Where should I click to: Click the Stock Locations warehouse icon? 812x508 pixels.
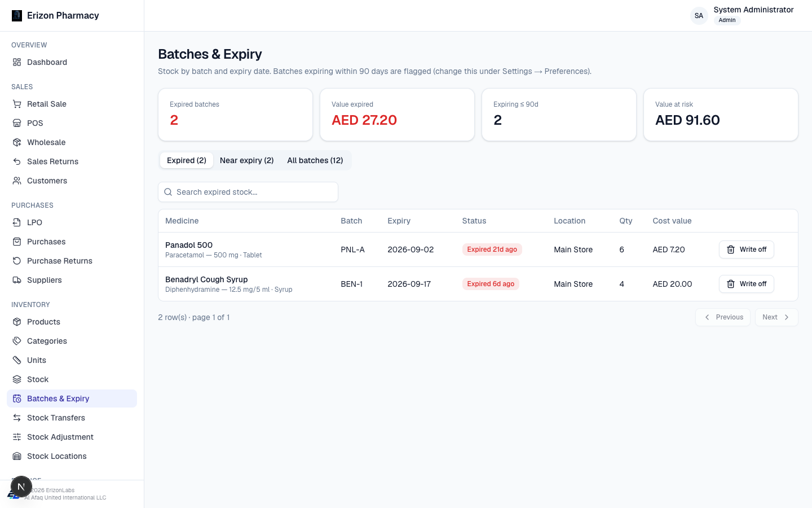pos(17,456)
